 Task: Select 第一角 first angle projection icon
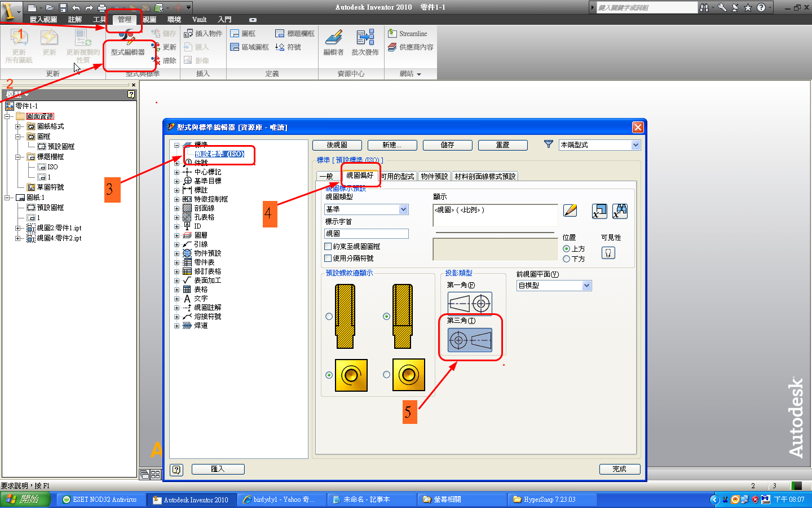tap(470, 304)
